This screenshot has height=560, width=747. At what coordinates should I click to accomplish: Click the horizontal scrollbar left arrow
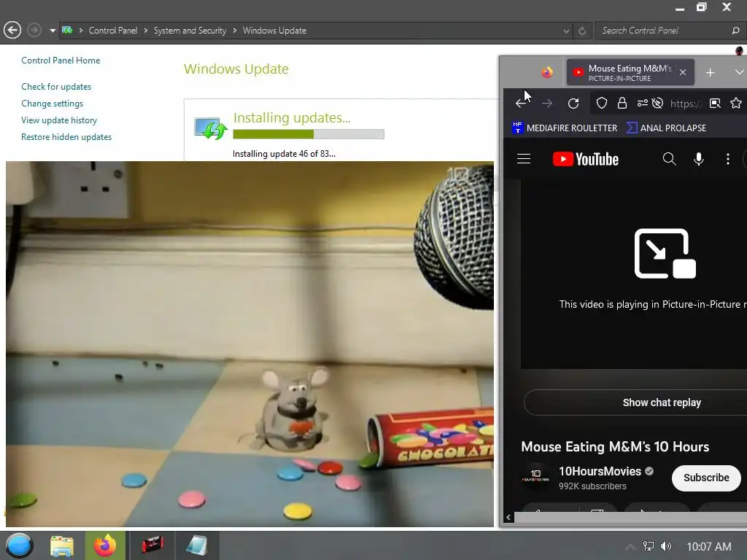[508, 517]
